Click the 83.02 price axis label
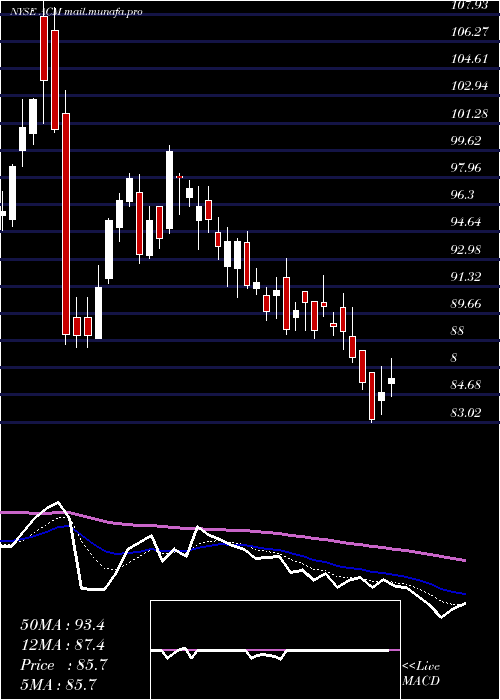The image size is (500, 700). (x=467, y=412)
